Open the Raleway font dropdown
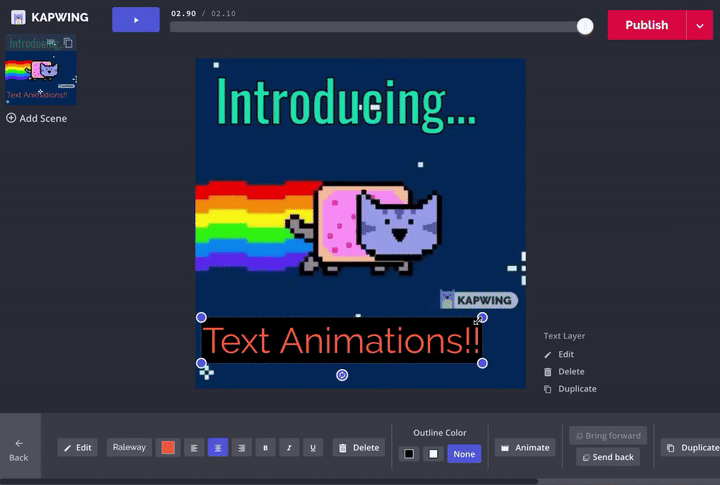Viewport: 720px width, 485px height. (129, 448)
